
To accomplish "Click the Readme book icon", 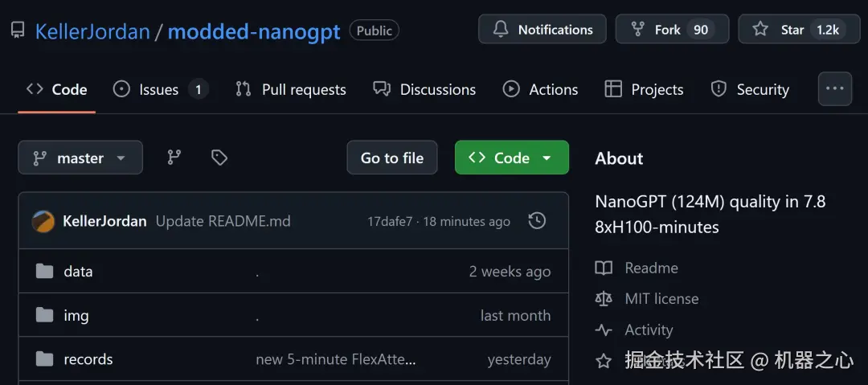I will [x=604, y=268].
